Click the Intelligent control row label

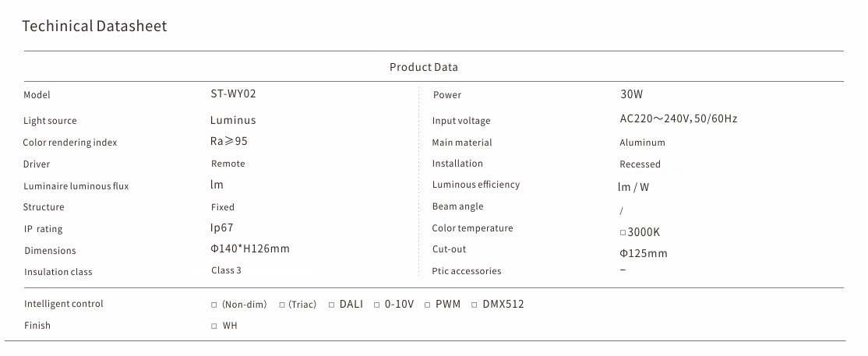click(63, 304)
